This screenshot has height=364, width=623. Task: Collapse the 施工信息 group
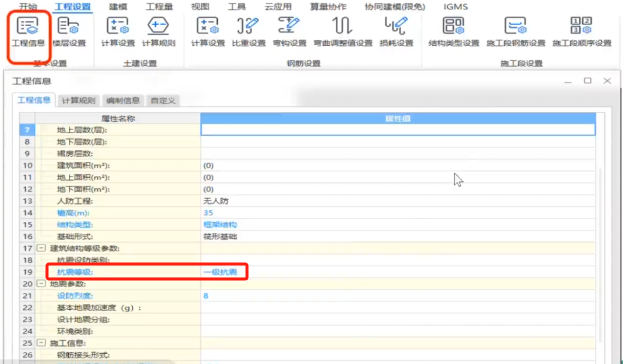(41, 343)
